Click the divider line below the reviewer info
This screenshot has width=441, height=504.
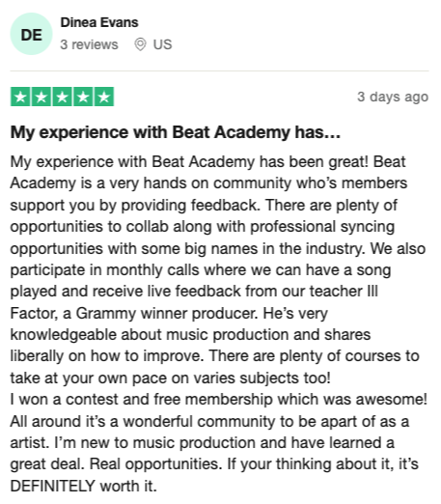(x=219, y=70)
